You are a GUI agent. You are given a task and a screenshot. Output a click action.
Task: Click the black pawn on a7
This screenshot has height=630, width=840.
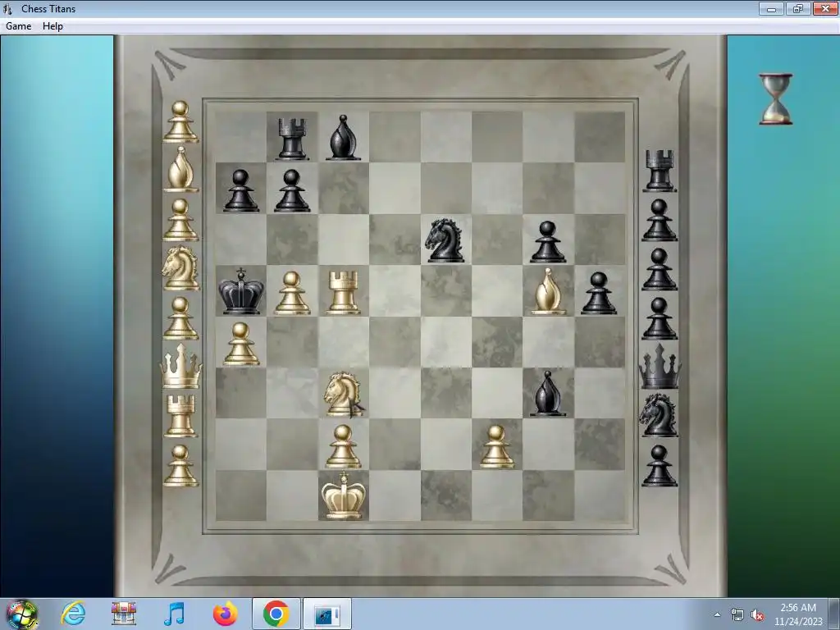(240, 189)
